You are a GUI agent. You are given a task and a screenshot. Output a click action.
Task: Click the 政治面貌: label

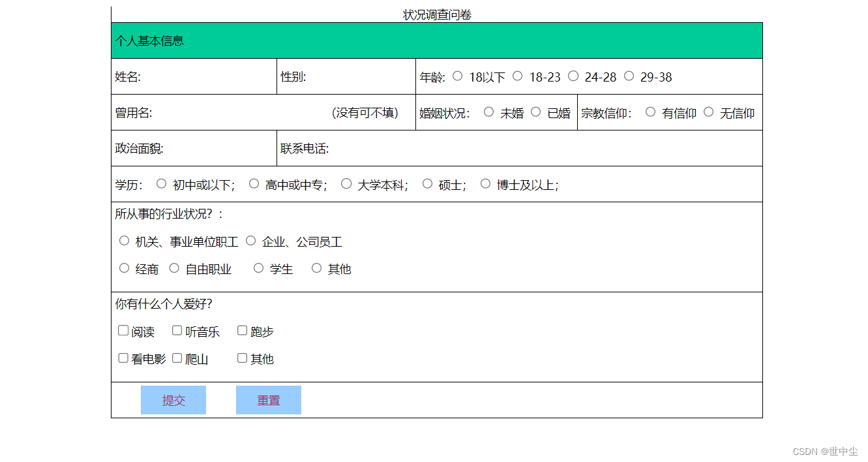coord(139,148)
